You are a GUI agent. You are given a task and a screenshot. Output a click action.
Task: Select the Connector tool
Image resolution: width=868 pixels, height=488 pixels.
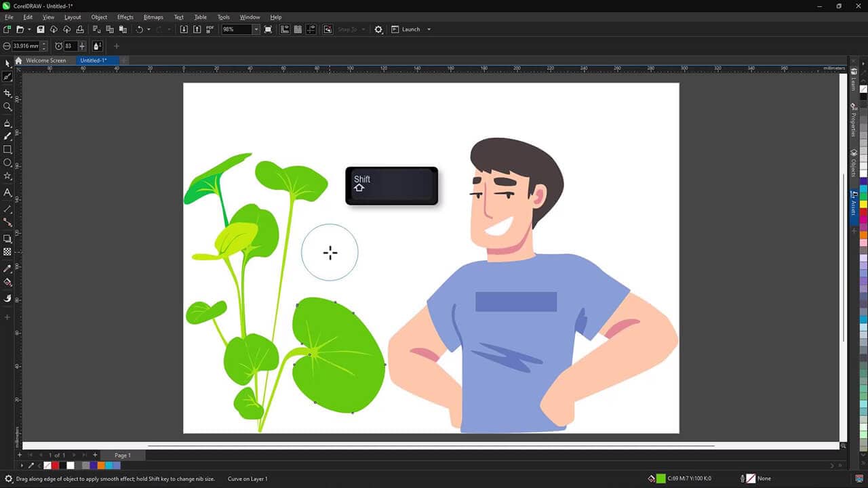coord(7,222)
